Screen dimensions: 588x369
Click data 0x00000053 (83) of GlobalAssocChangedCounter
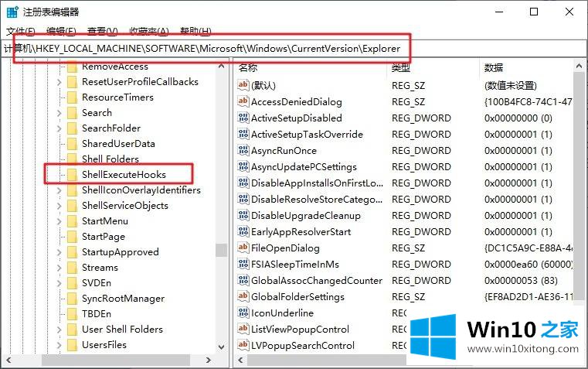click(x=521, y=280)
